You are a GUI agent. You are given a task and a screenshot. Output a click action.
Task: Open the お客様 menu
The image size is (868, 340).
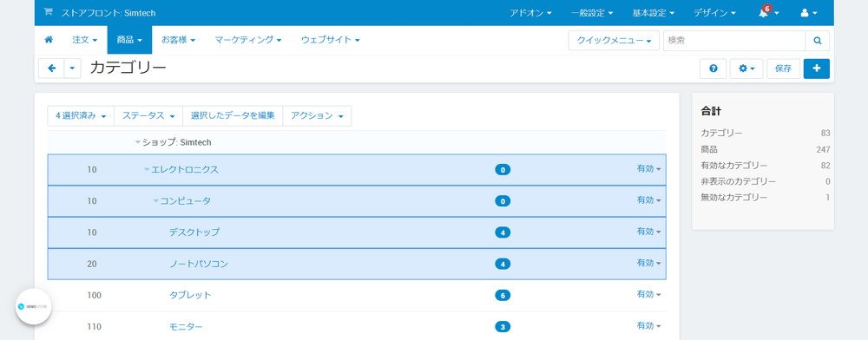pyautogui.click(x=178, y=40)
